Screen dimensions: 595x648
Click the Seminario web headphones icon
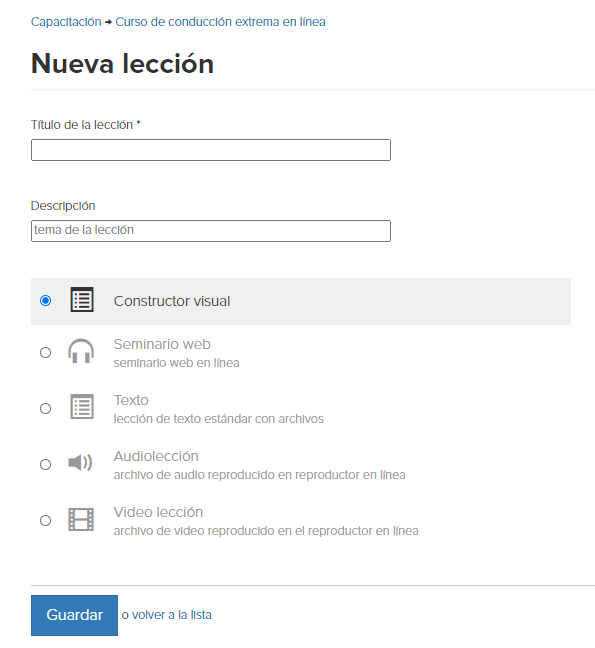point(81,351)
